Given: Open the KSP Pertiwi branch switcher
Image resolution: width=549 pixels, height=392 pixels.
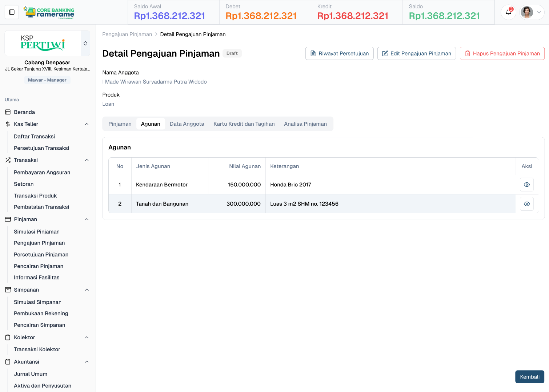Looking at the screenshot, I should [x=85, y=43].
